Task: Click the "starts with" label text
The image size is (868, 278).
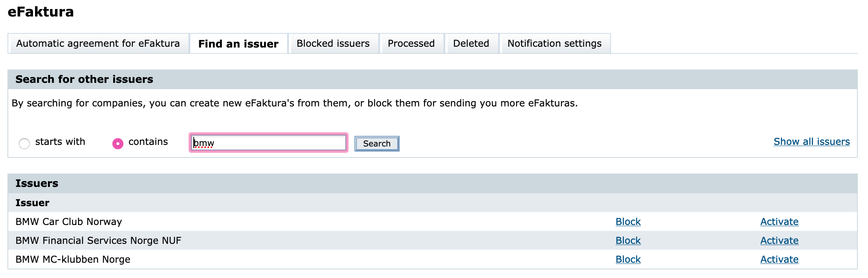Action: coord(60,142)
